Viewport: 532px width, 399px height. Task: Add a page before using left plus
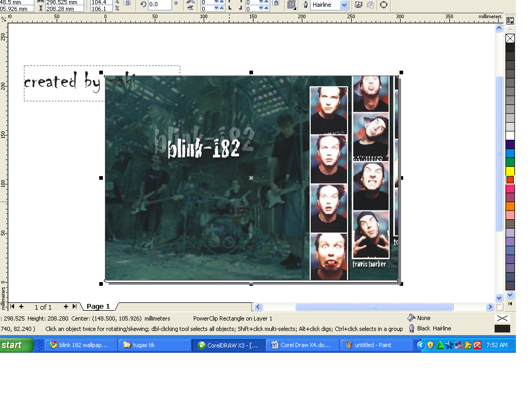pyautogui.click(x=21, y=307)
